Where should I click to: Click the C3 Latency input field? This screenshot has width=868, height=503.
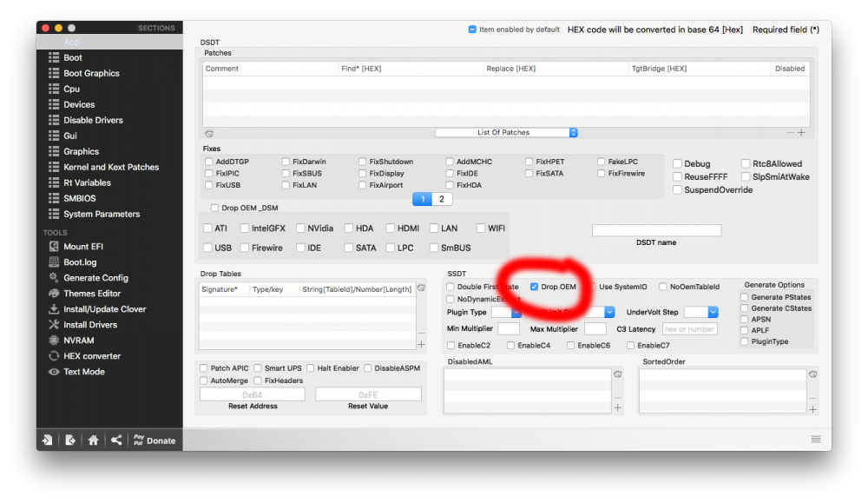tap(690, 328)
